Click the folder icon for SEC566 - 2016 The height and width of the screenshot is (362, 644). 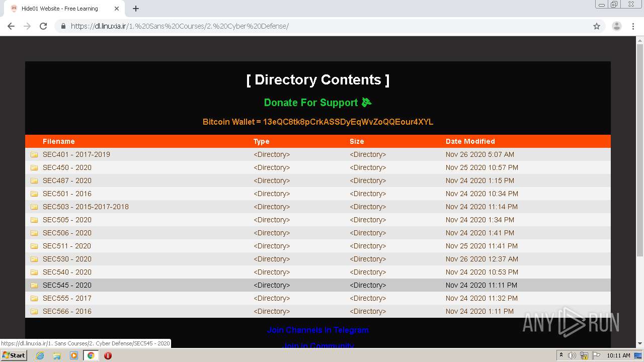(x=34, y=312)
